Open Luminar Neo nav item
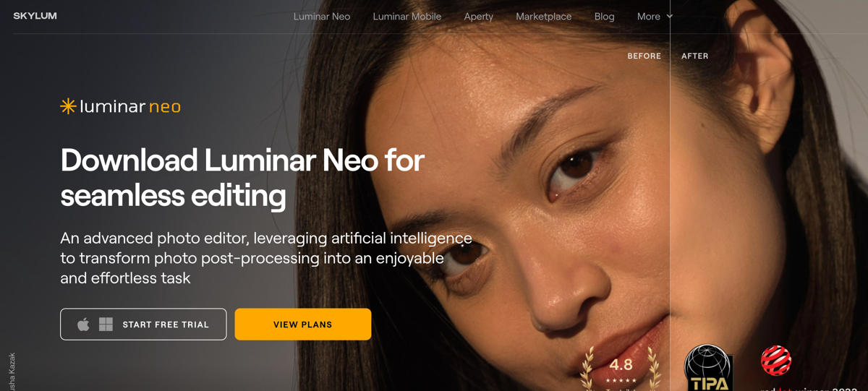868x391 pixels. tap(322, 17)
